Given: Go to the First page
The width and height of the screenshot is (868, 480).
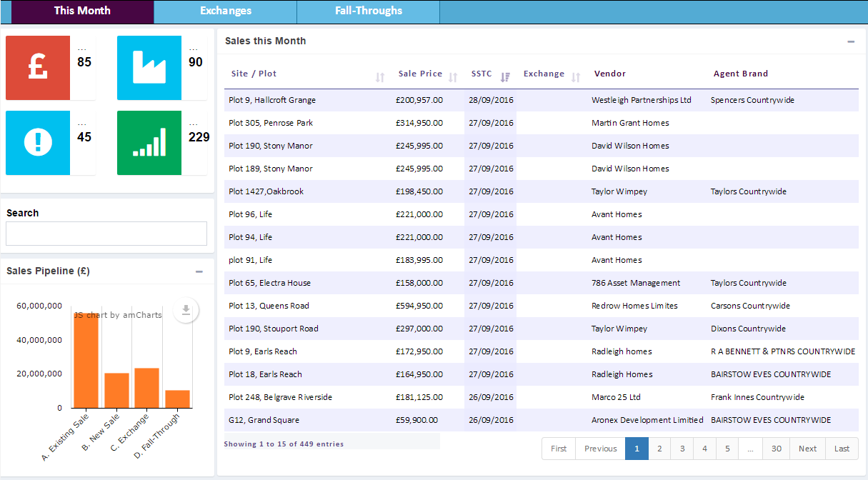Looking at the screenshot, I should click(x=559, y=449).
